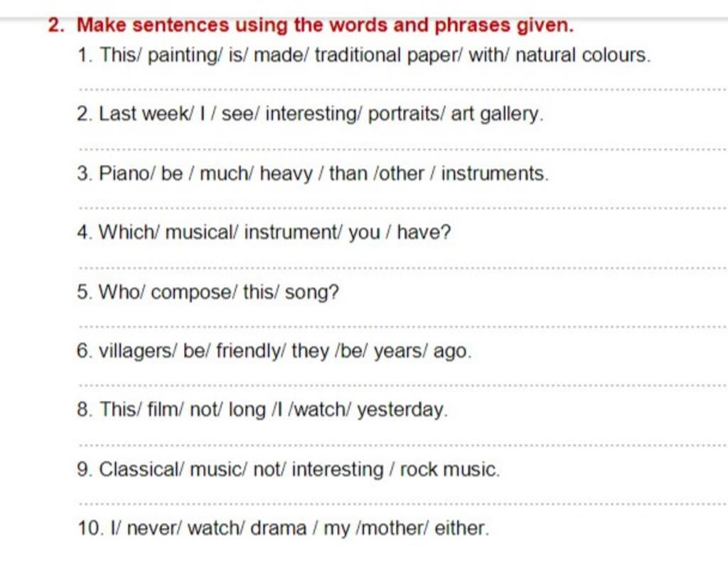Click sentence 6 about friendly villagers
Screen dimensions: 728x563
274,351
